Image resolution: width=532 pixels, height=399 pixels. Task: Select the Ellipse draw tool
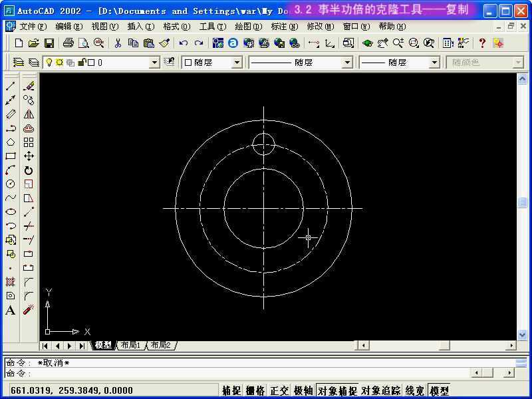point(11,211)
